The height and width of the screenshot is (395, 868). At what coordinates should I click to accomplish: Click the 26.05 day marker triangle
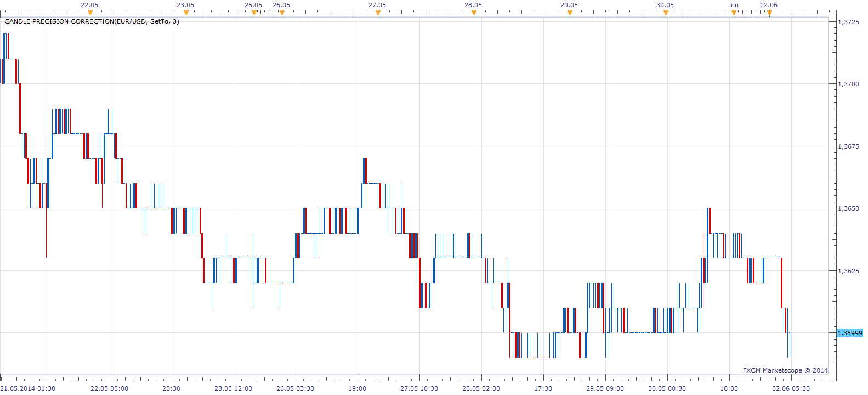pyautogui.click(x=282, y=13)
